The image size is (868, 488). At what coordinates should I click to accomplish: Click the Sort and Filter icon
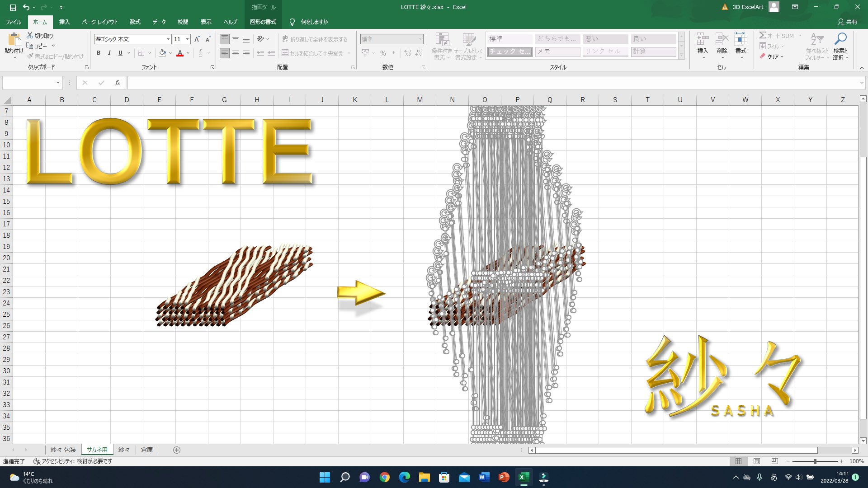pyautogui.click(x=817, y=40)
